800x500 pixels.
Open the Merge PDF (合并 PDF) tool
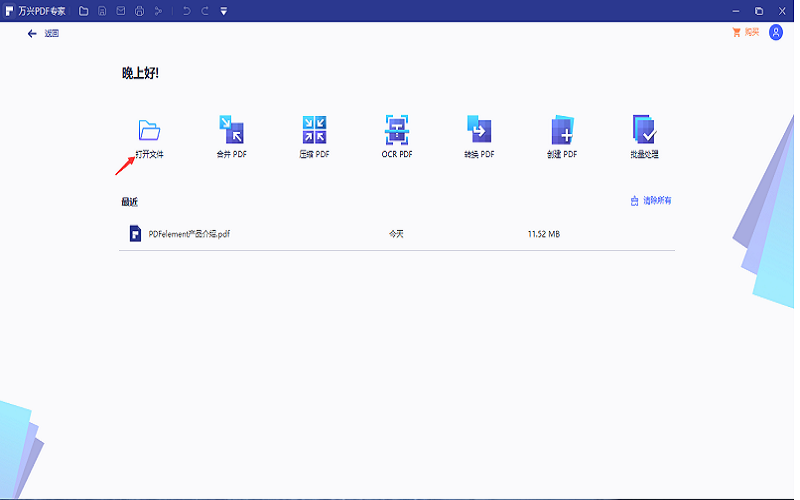click(x=231, y=131)
